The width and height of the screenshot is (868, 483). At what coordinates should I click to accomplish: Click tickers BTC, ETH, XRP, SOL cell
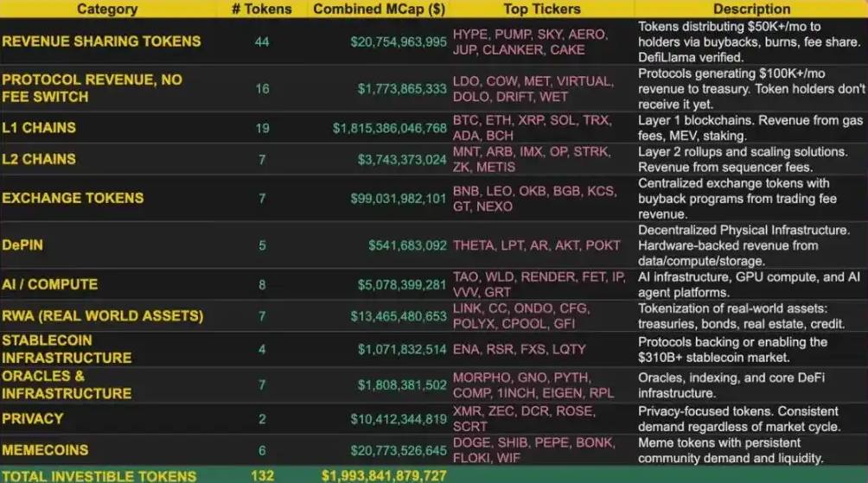pyautogui.click(x=533, y=128)
